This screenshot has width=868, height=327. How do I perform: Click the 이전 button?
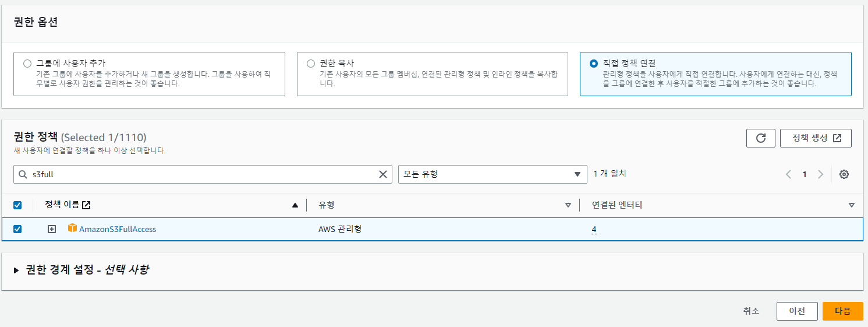[x=797, y=311]
